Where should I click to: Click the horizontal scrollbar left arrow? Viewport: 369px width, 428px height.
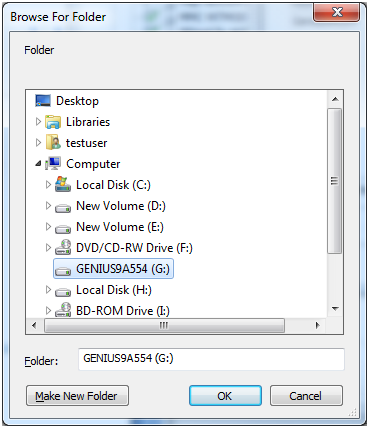[x=34, y=325]
